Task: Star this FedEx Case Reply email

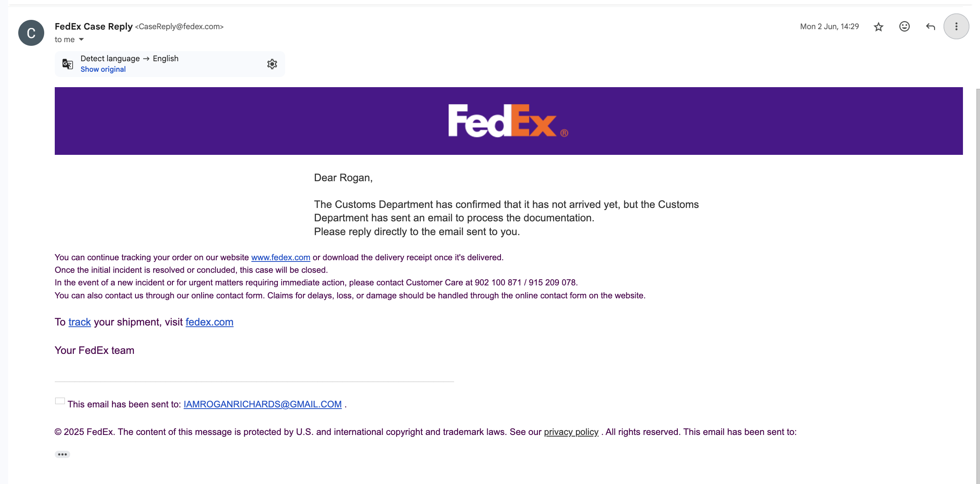Action: 879,27
